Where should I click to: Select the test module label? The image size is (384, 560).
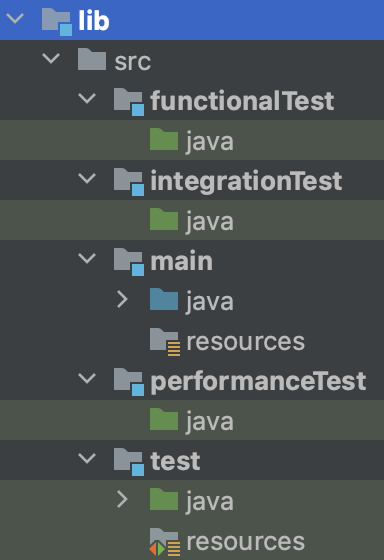[175, 461]
